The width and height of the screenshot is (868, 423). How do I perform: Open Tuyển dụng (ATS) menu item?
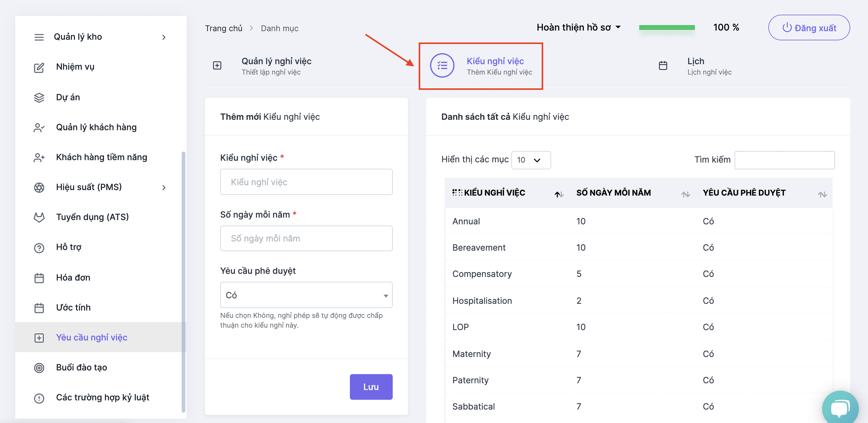pyautogui.click(x=92, y=217)
